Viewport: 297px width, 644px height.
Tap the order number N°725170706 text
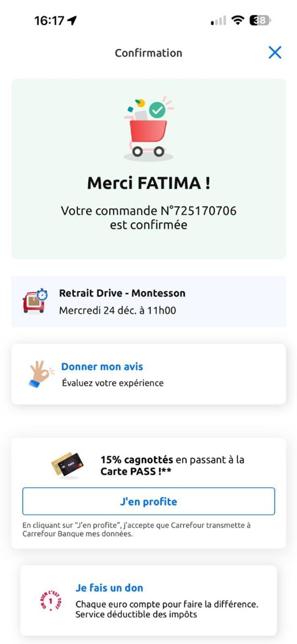[x=148, y=211]
